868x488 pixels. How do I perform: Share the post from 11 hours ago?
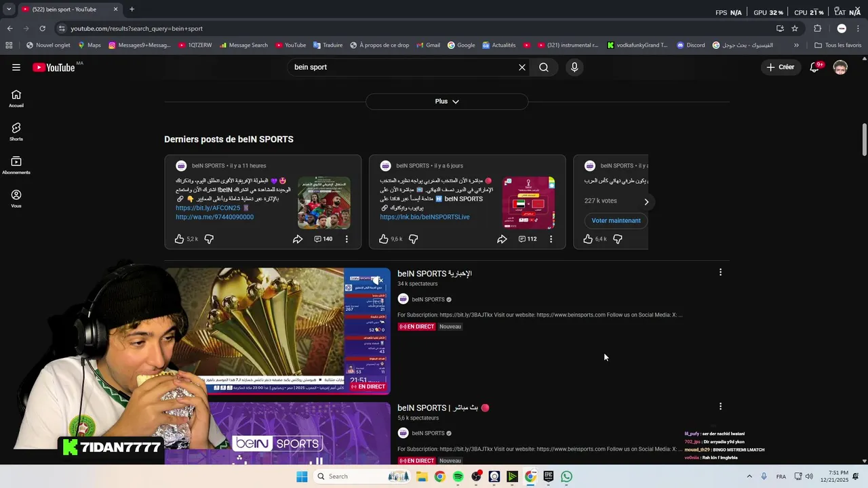(298, 239)
